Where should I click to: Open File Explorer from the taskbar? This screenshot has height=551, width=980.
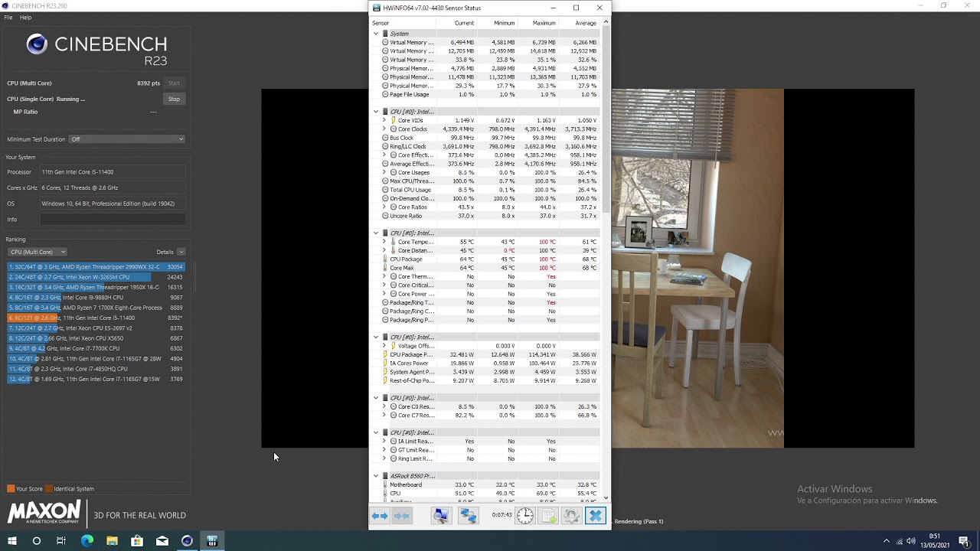[112, 541]
